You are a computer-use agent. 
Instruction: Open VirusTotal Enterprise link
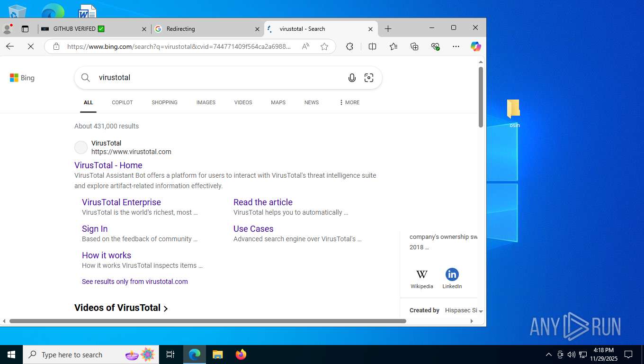pyautogui.click(x=121, y=202)
